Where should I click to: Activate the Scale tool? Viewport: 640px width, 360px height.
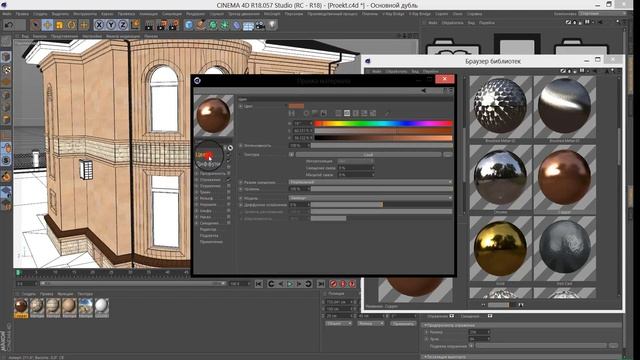[60, 25]
